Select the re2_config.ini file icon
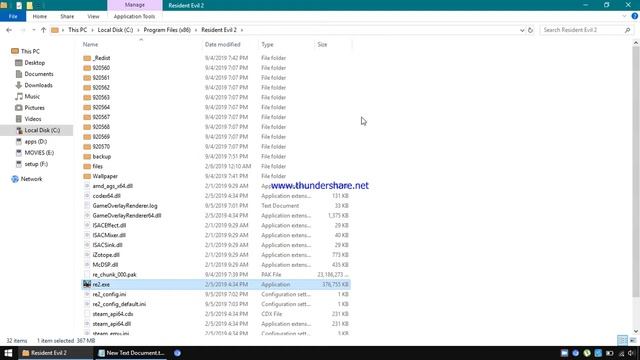The width and height of the screenshot is (640, 360). pos(87,294)
